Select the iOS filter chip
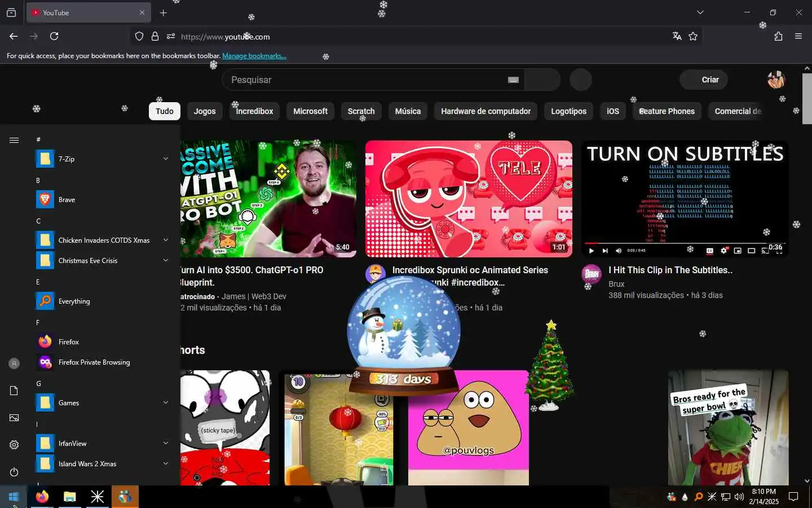This screenshot has width=812, height=508. [x=613, y=111]
